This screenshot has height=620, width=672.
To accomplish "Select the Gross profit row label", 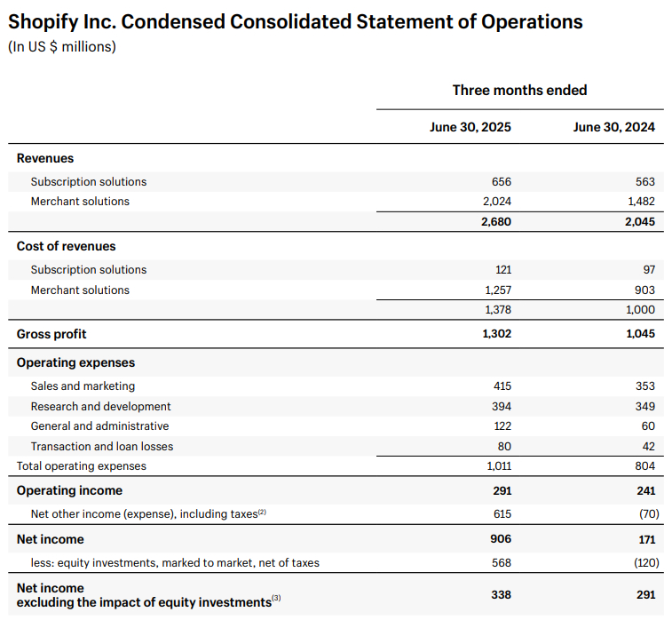I will pos(51,334).
